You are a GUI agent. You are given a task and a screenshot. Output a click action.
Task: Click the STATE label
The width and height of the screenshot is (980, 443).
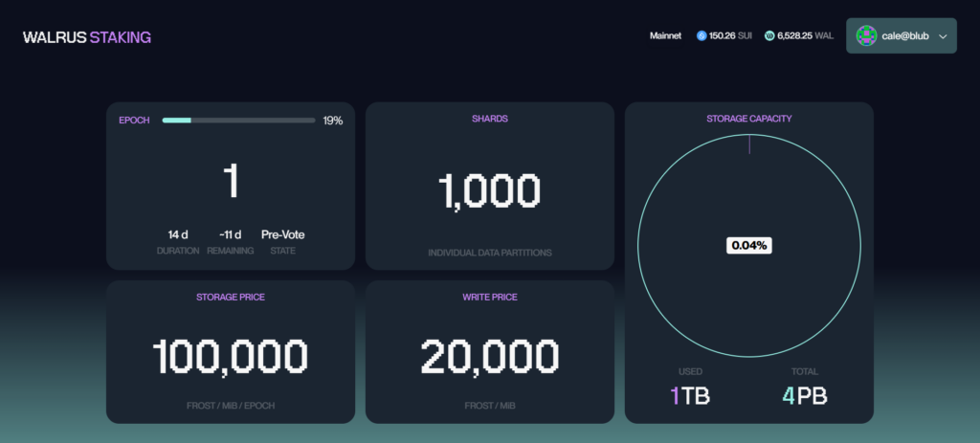[283, 251]
